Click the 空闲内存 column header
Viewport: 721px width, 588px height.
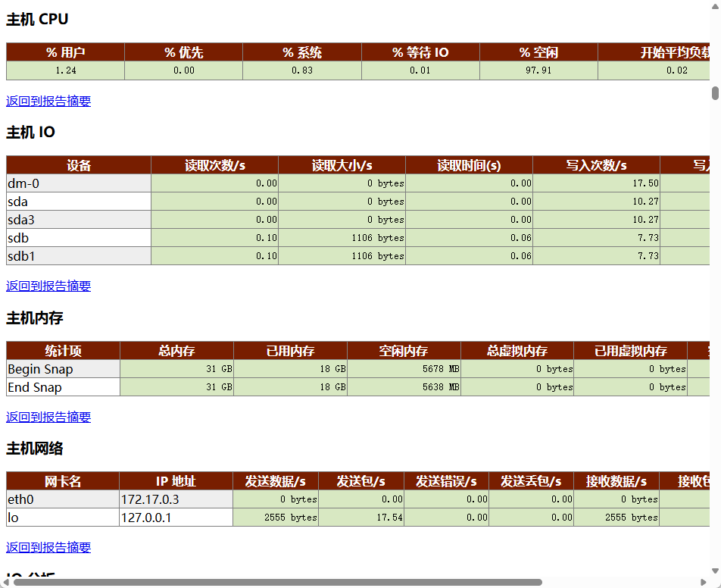(x=404, y=351)
